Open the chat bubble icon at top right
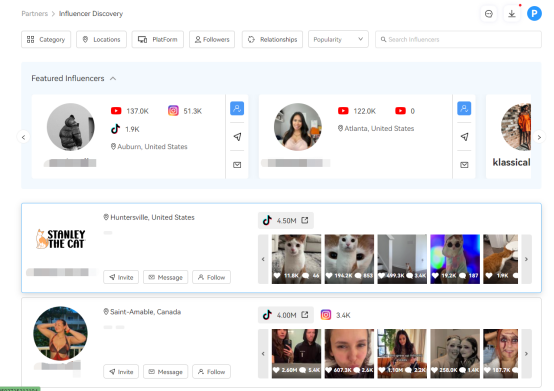The width and height of the screenshot is (554, 391). click(489, 14)
